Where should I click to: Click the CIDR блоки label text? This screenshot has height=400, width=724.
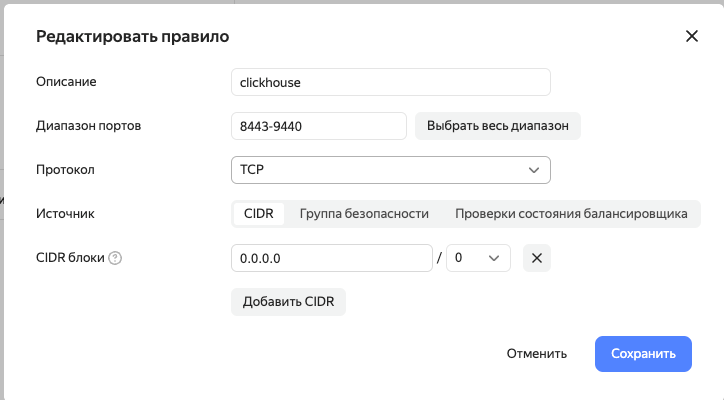pos(70,258)
